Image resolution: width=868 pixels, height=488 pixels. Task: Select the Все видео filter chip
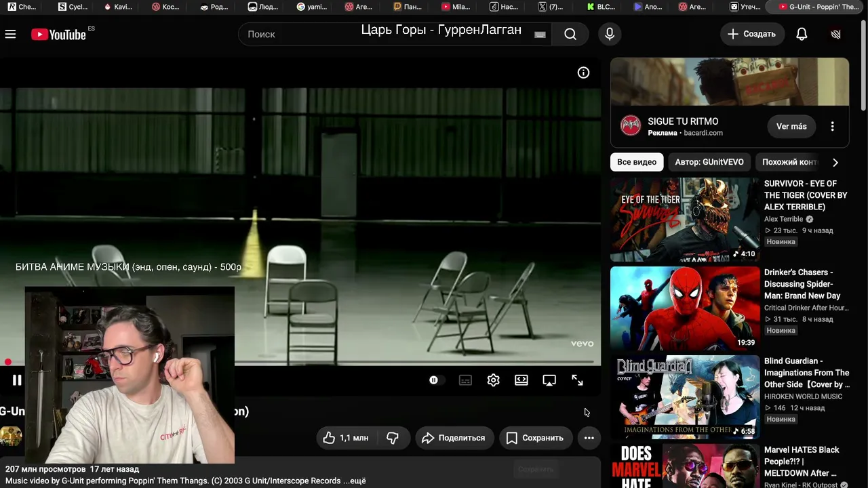(637, 162)
